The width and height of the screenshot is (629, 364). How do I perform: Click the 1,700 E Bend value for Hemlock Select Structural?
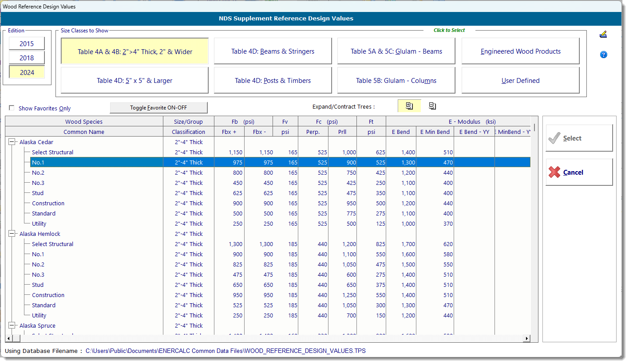point(407,244)
